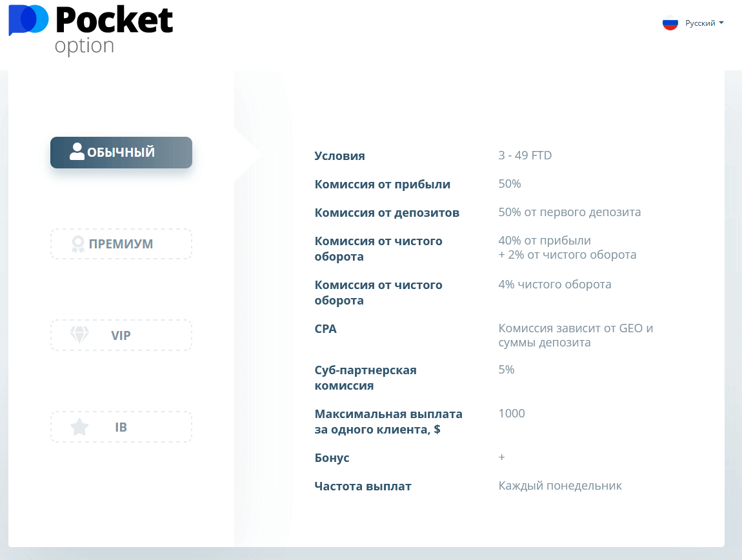Click the Бонус plus sign value
The width and height of the screenshot is (742, 560).
click(502, 457)
